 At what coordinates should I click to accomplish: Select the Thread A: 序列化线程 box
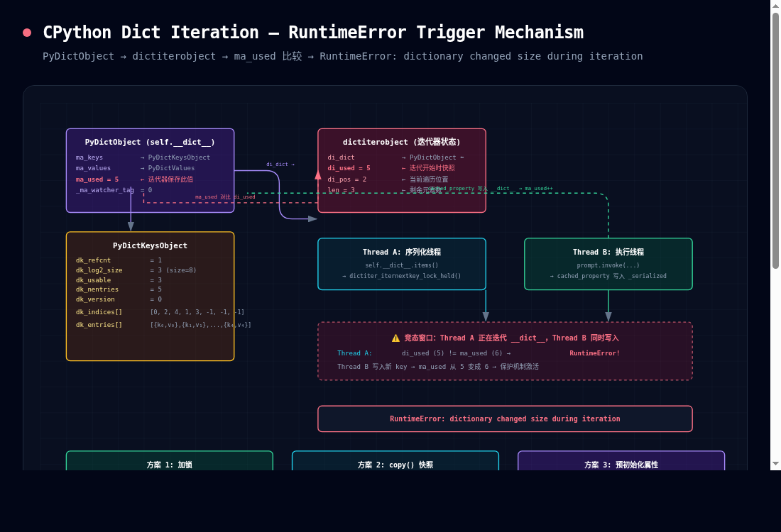pyautogui.click(x=402, y=264)
